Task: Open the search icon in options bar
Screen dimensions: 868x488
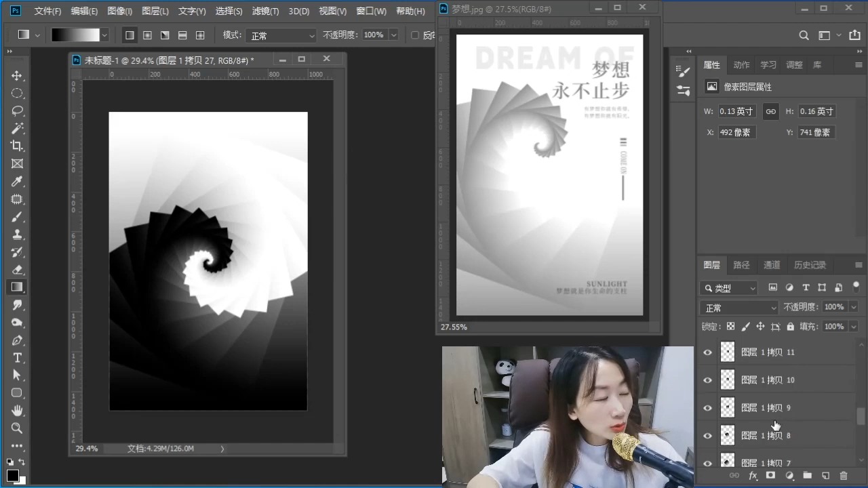Action: 804,35
